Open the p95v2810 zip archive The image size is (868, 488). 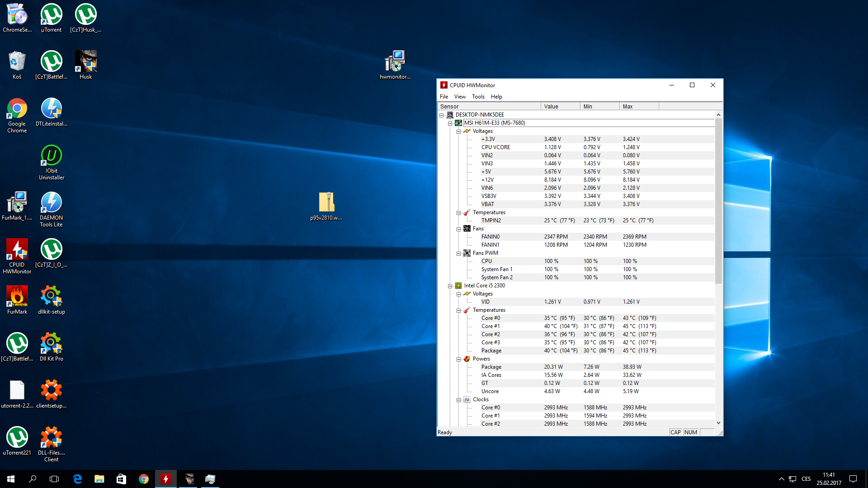pos(326,202)
